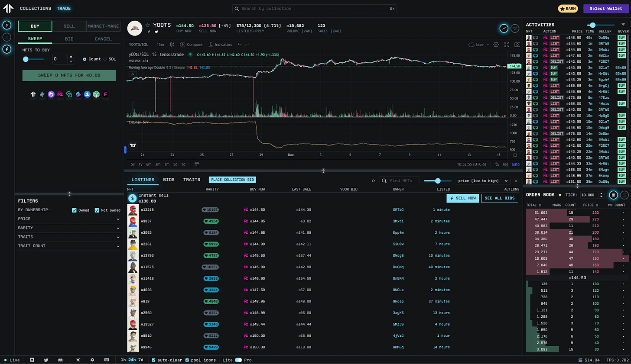Select the Tensor marketplace icon under sweep button
Image resolution: width=631 pixels, height=364 pixels.
33,94
